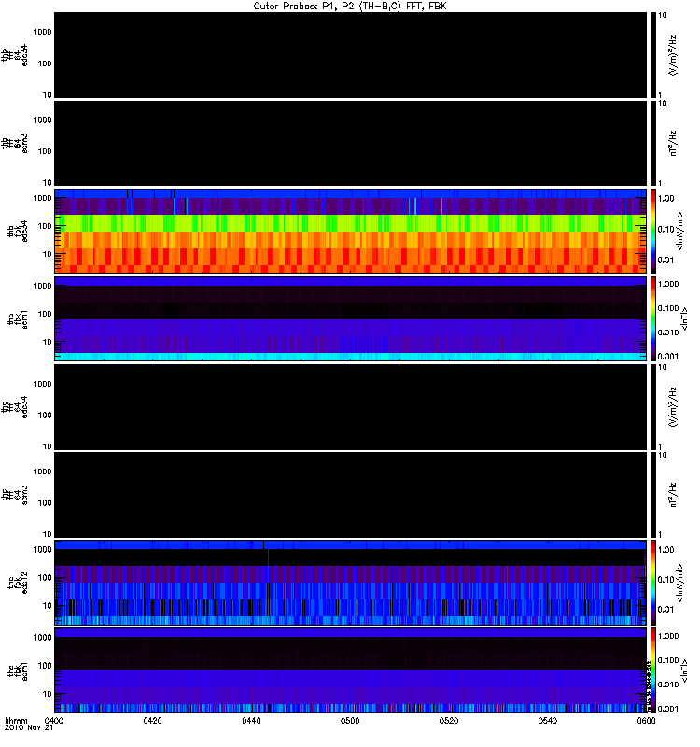Viewport: 700px width, 747px height.
Task: Select the thc fff 64 edc34 black panel
Action: coord(350,407)
